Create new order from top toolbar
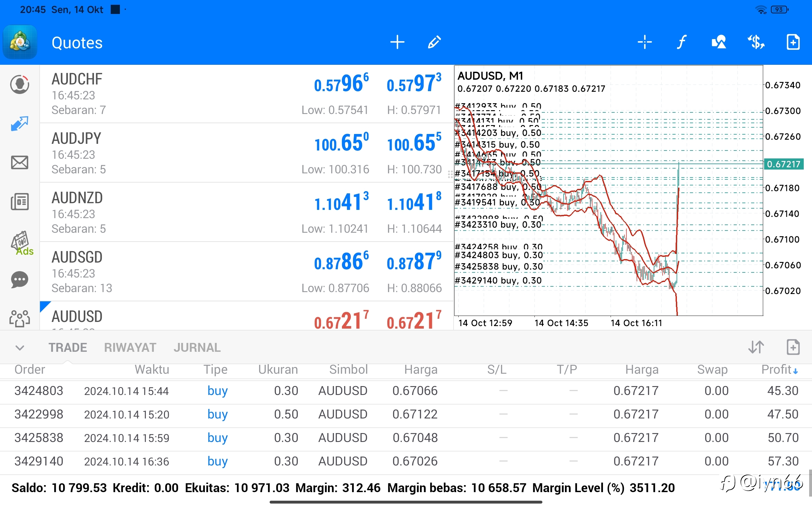Viewport: 812px width, 508px height. (793, 42)
